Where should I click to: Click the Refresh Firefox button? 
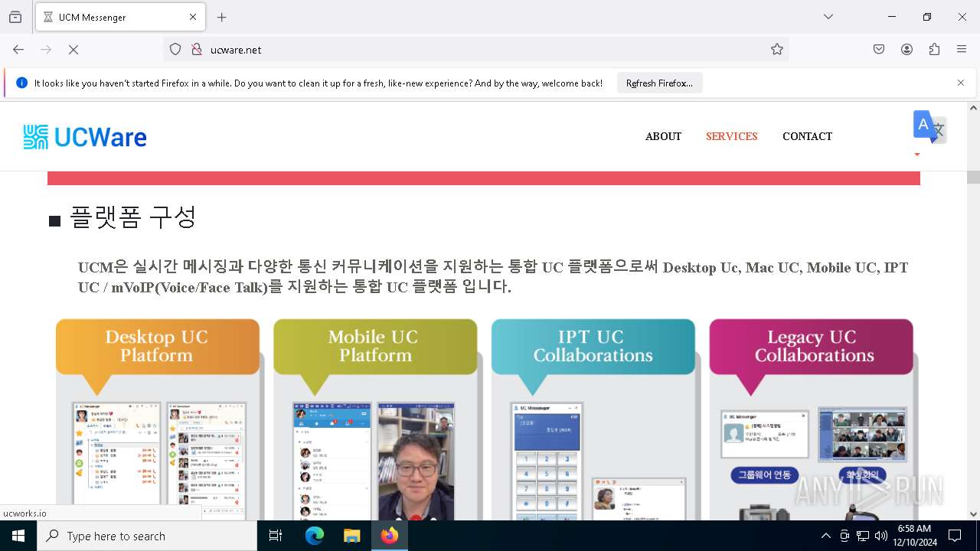(x=659, y=83)
